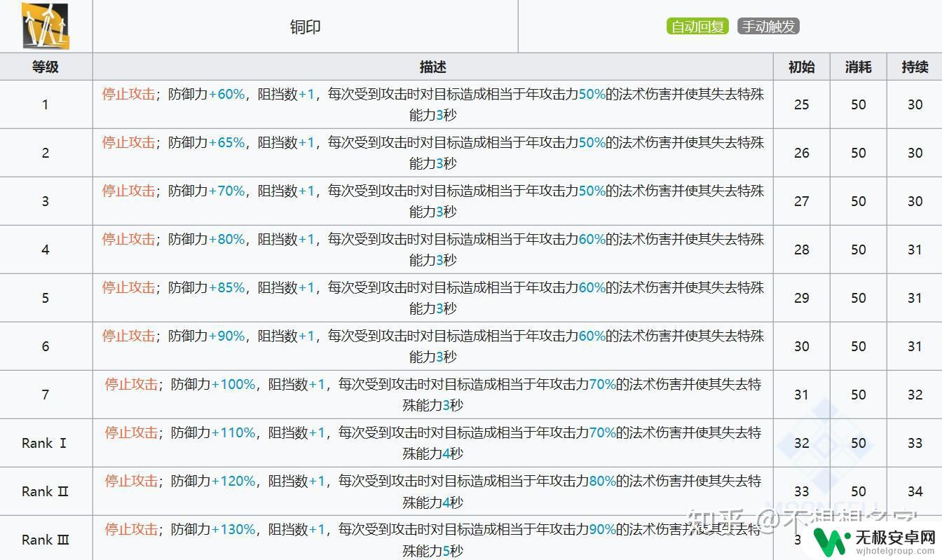Screen dimensions: 942x560
Task: Click Rank III description with 防御力+130%
Action: pos(432,540)
